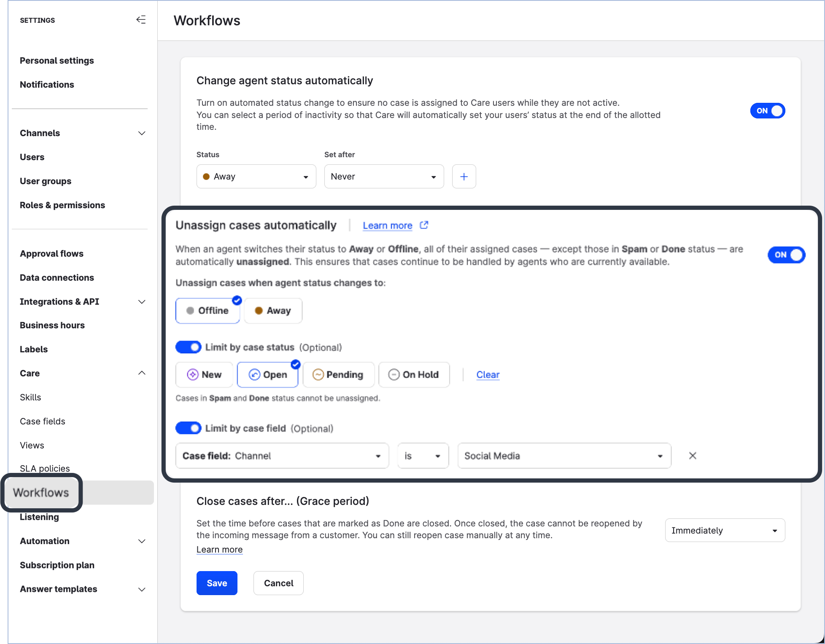This screenshot has width=825, height=644.
Task: Collapse the settings sidebar arrow icon
Action: (141, 20)
